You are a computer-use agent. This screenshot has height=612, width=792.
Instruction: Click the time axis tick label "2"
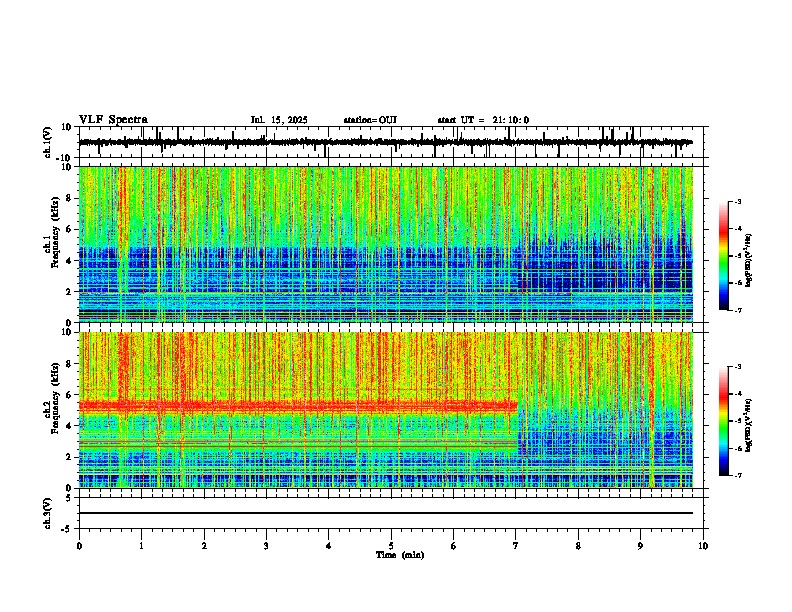[x=204, y=546]
